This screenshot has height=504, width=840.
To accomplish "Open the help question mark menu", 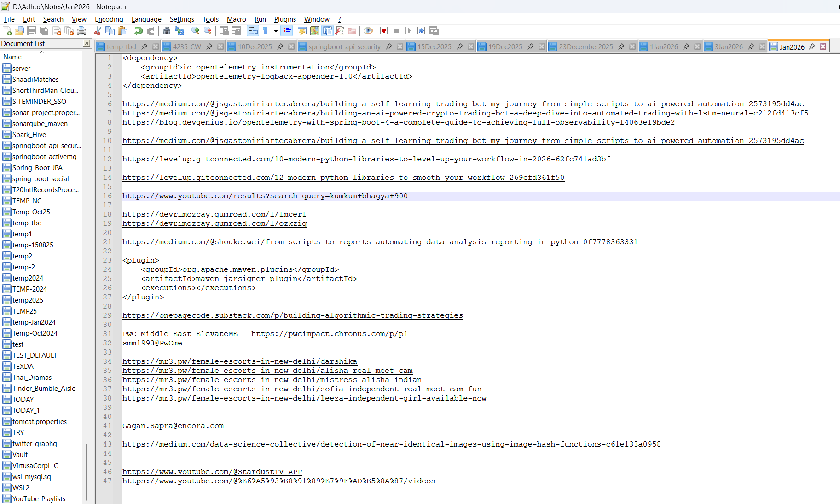I will (339, 19).
